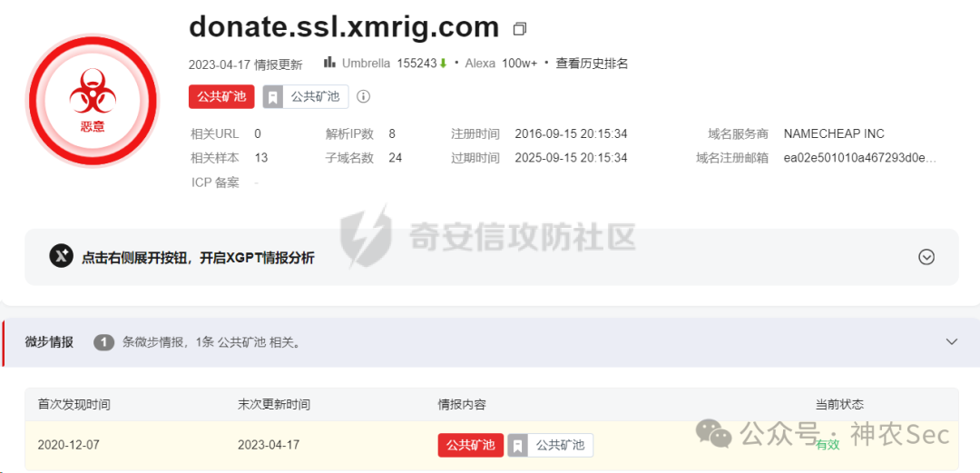
Task: Click the Umbrella rank 155243
Action: [x=416, y=64]
